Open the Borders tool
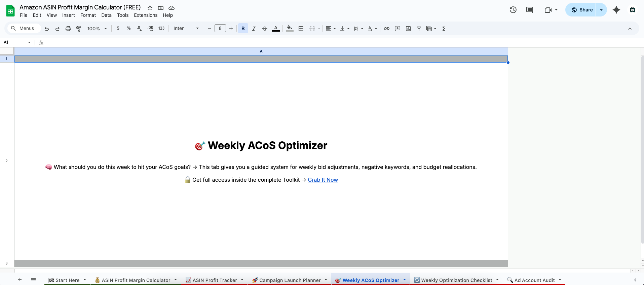644x285 pixels. tap(301, 29)
